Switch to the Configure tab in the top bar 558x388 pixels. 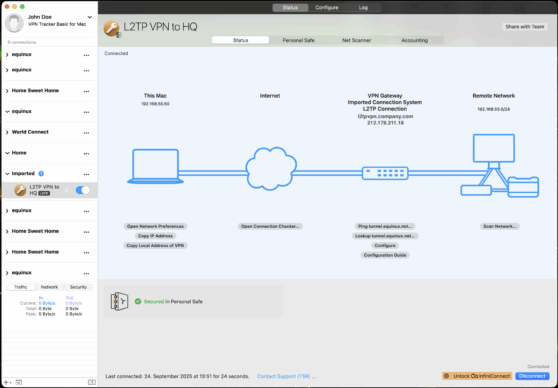pyautogui.click(x=327, y=7)
